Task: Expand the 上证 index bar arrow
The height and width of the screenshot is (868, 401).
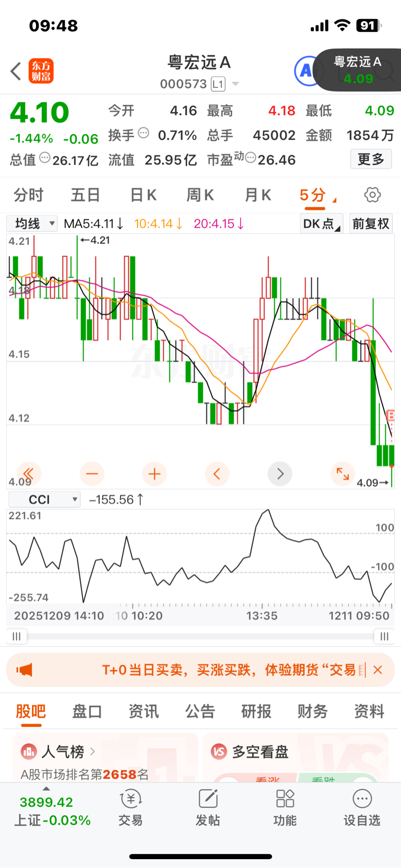Action: 46,789
